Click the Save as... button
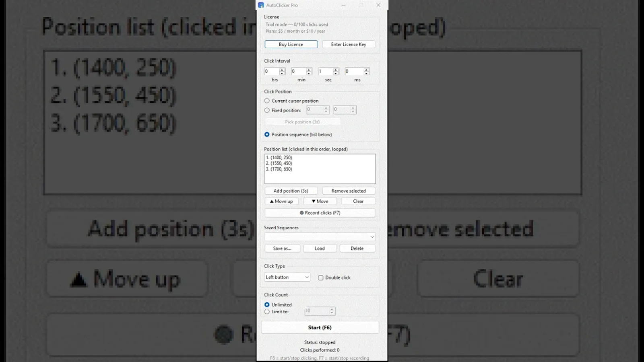The height and width of the screenshot is (362, 644). click(282, 249)
